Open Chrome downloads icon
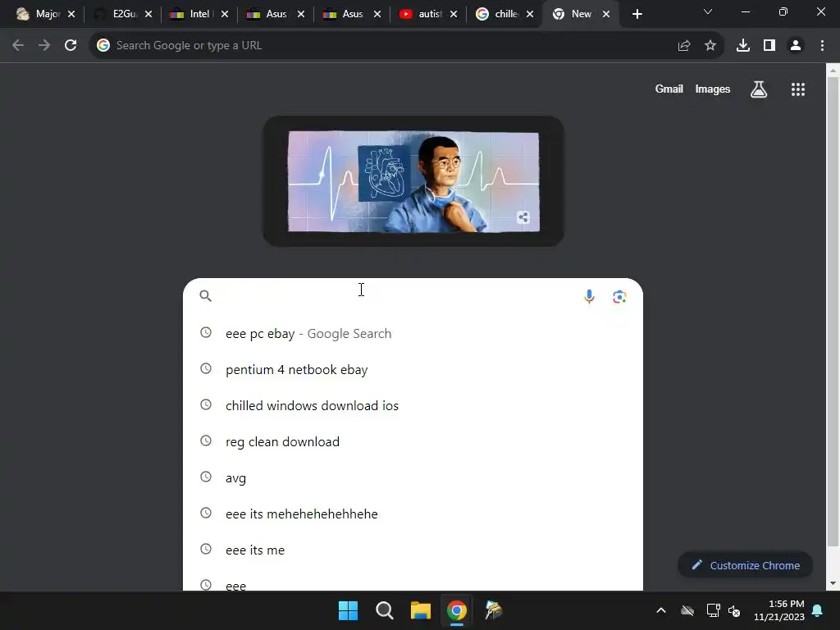 coord(742,46)
